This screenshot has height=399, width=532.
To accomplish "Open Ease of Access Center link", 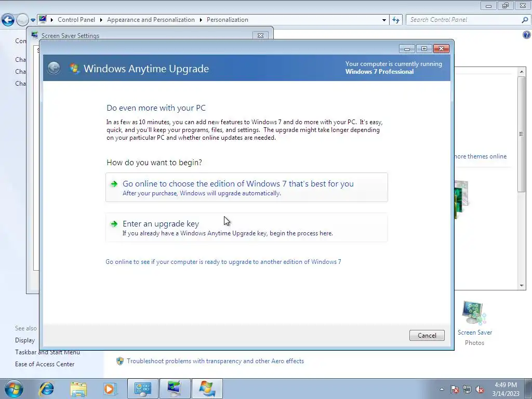I will coord(45,364).
